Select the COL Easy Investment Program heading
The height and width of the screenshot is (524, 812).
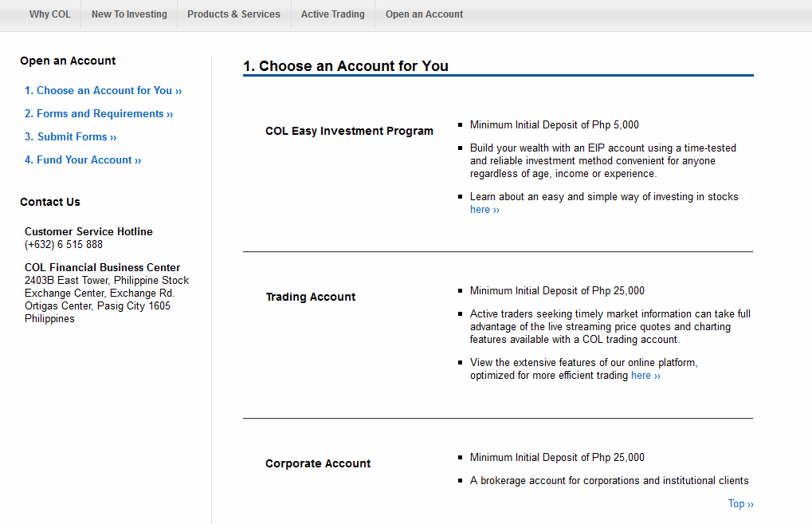point(349,131)
